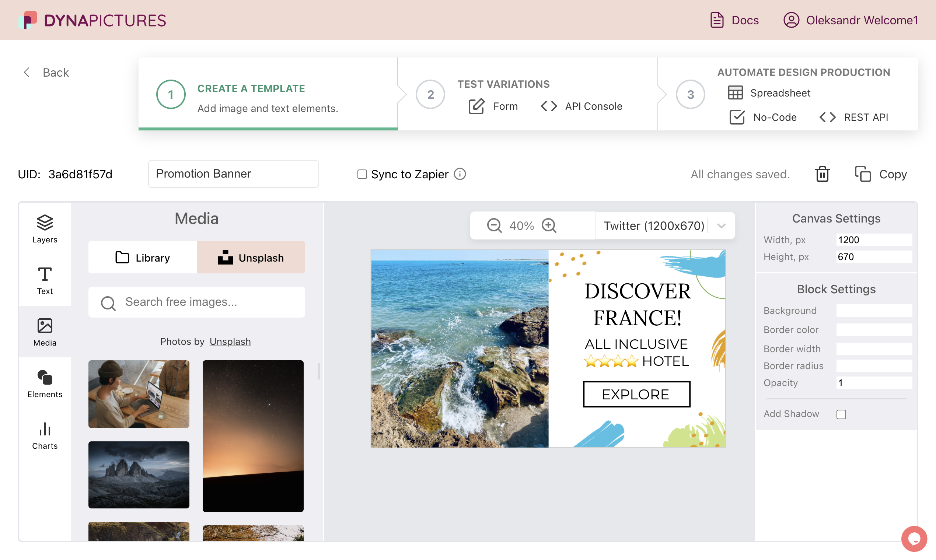Zoom in the canvas with plus magnifier
The image size is (936, 560).
[549, 226]
